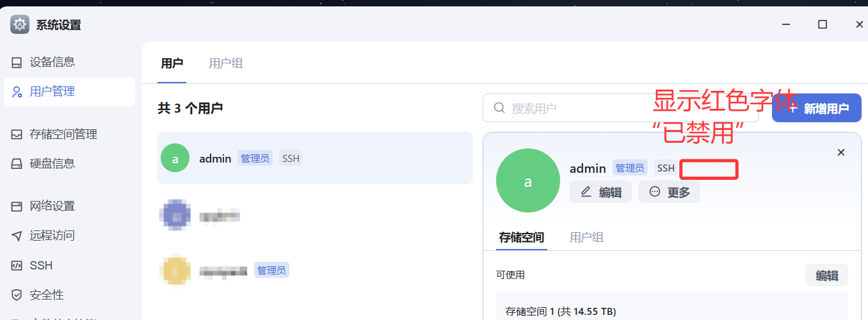Minimize the 系统设置 window
This screenshot has height=320, width=868.
point(785,24)
